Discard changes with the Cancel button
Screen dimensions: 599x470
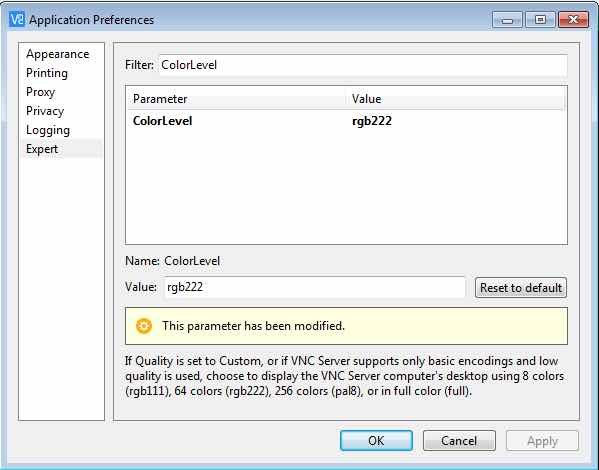coord(459,441)
